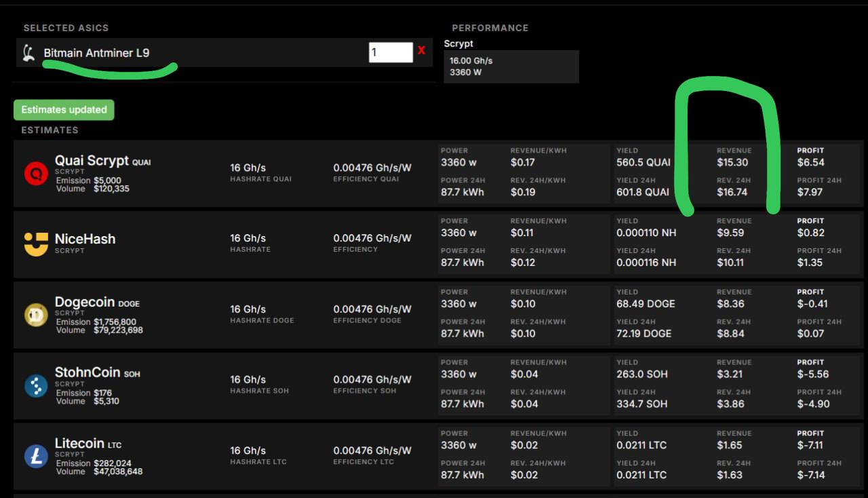The image size is (868, 498).
Task: Open the StohnCoin name link
Action: tap(87, 372)
